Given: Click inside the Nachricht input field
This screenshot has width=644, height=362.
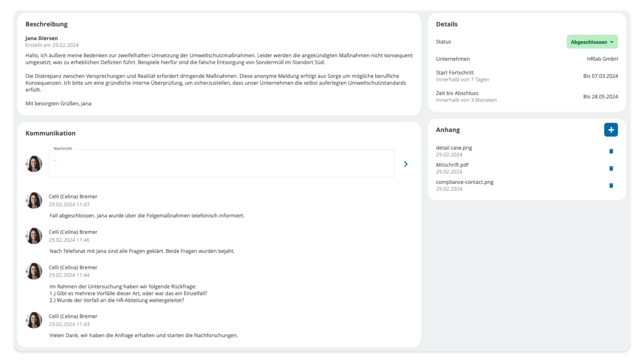Looking at the screenshot, I should tap(221, 163).
